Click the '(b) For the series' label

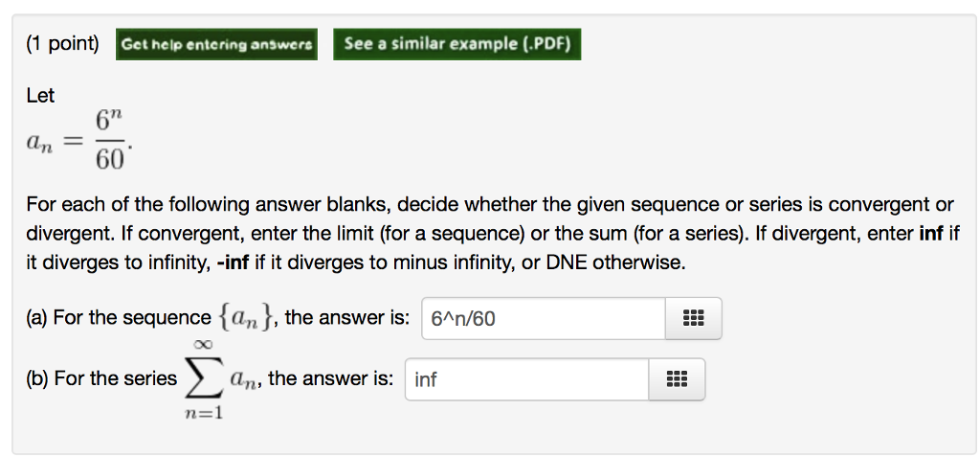tap(101, 379)
